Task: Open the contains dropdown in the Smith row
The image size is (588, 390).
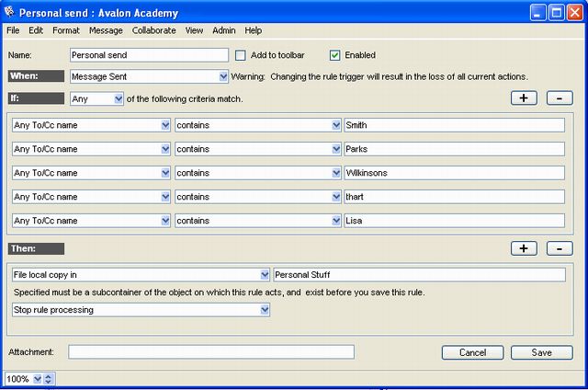Action: point(336,124)
